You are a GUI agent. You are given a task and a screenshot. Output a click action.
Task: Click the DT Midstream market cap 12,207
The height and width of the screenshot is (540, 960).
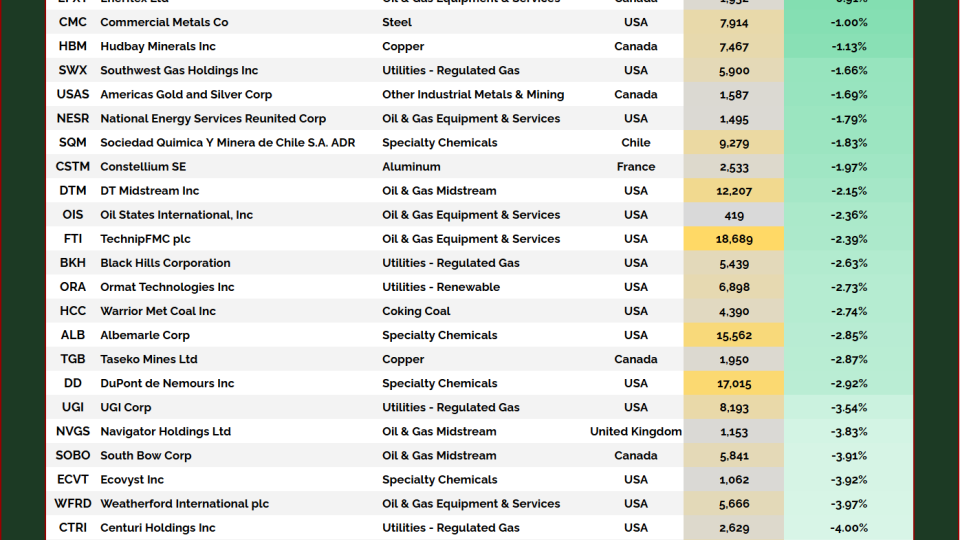coord(734,191)
